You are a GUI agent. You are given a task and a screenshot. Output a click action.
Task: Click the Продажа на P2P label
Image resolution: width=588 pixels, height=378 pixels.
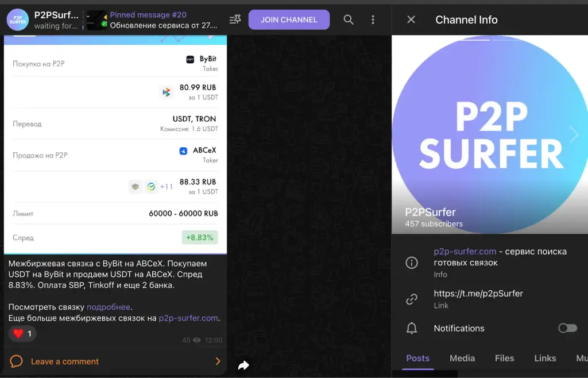click(x=40, y=155)
